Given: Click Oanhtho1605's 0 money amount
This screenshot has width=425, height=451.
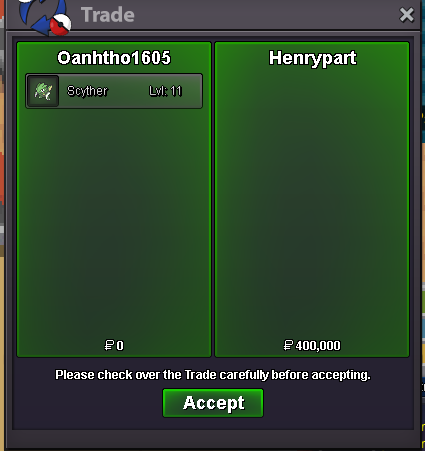Looking at the screenshot, I should point(120,346).
